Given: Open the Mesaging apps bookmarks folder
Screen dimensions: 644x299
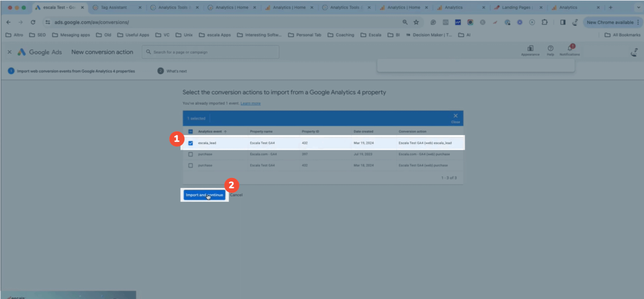Looking at the screenshot, I should [71, 35].
